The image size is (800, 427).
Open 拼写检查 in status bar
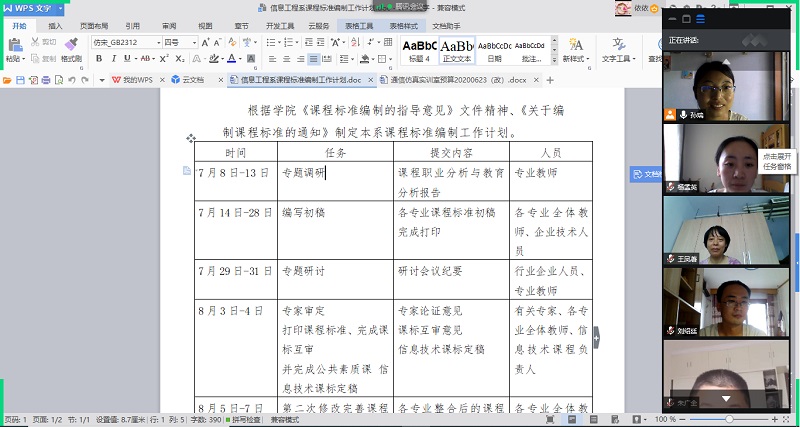pyautogui.click(x=243, y=420)
